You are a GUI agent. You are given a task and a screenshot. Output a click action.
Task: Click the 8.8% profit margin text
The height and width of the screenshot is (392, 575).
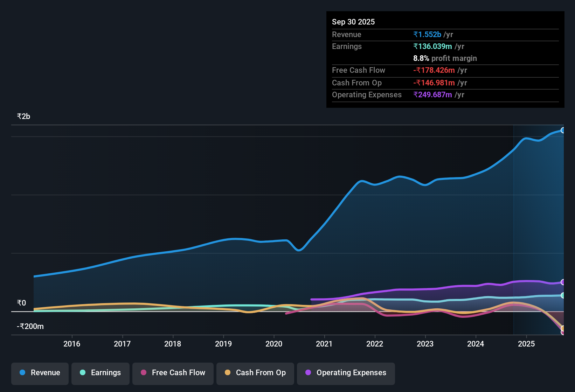445,58
